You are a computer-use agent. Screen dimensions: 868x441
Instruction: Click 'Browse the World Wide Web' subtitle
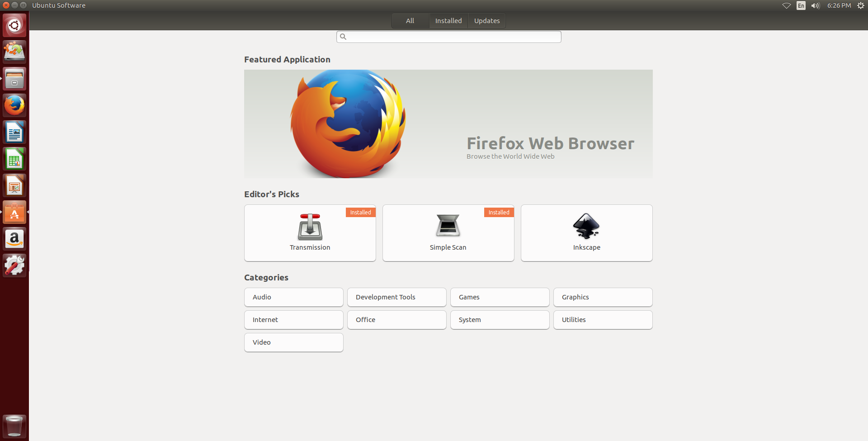tap(510, 156)
